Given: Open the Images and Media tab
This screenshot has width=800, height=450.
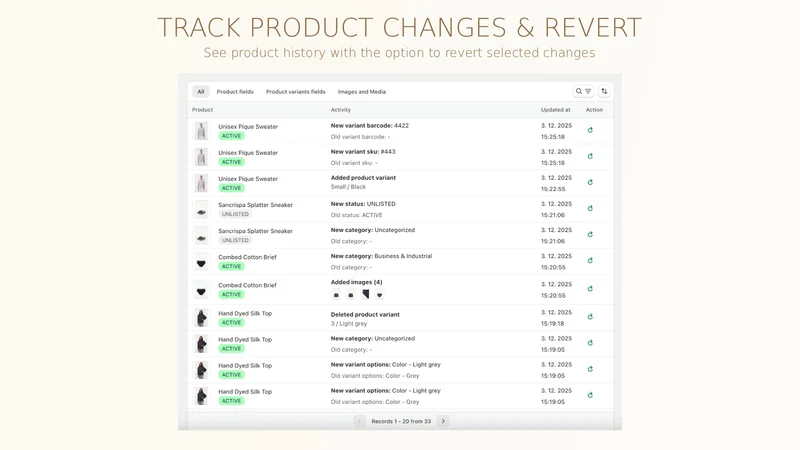Looking at the screenshot, I should click(362, 92).
